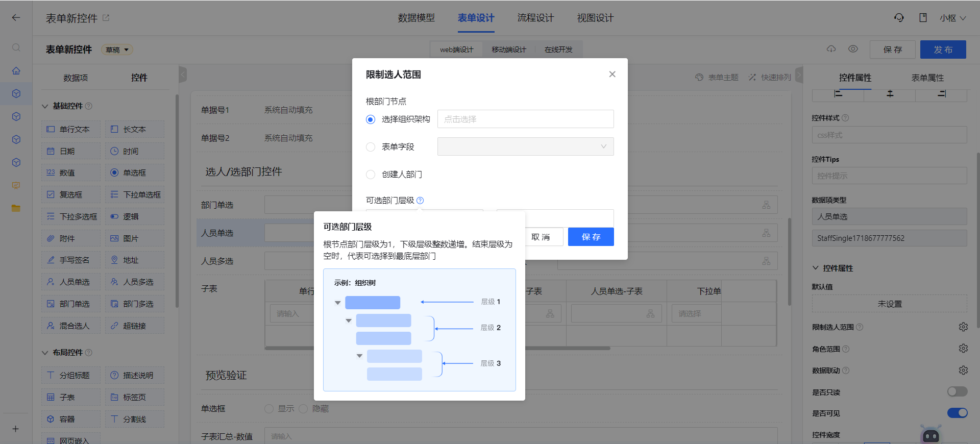
Task: Click the 表单主题 palette icon
Action: [x=699, y=78]
